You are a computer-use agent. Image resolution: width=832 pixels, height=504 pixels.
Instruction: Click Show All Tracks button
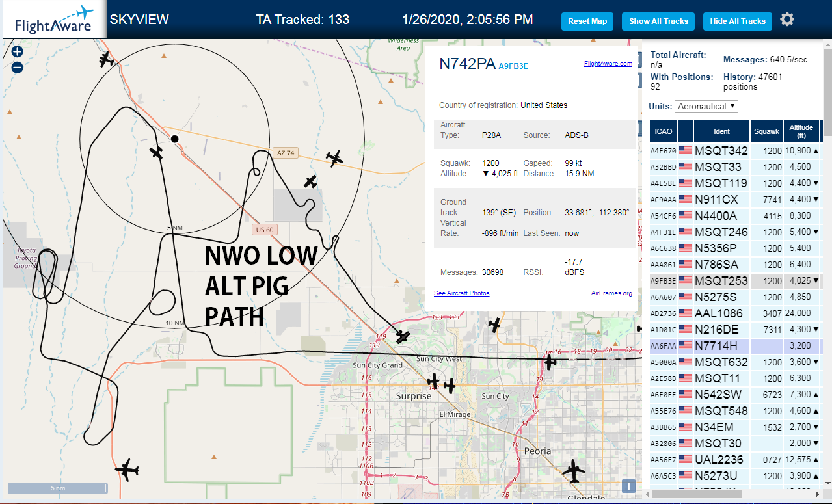(658, 21)
